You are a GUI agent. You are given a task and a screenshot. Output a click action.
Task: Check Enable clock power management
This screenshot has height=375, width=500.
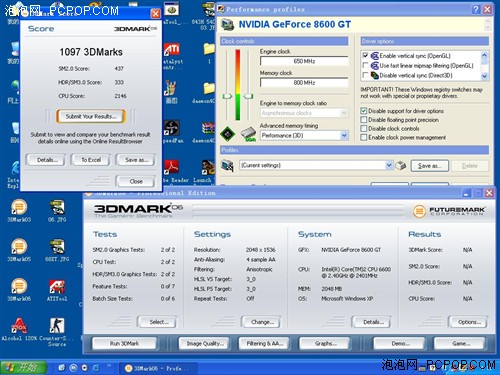pos(364,137)
